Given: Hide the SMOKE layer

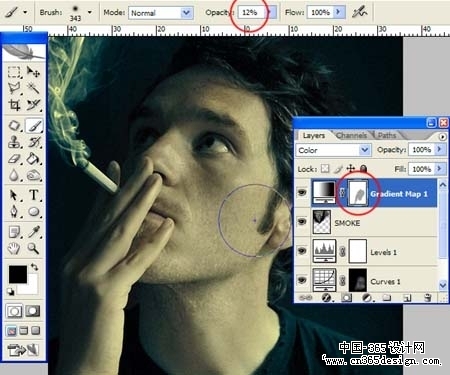Looking at the screenshot, I should tap(302, 222).
